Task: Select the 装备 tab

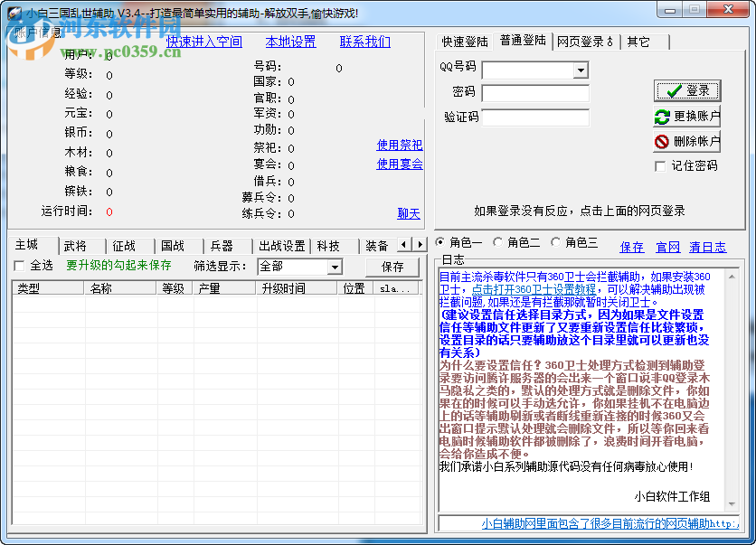Action: point(379,246)
